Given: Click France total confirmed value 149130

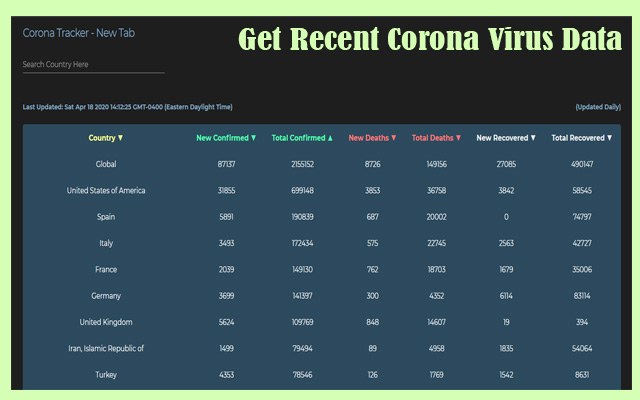Looking at the screenshot, I should (302, 269).
